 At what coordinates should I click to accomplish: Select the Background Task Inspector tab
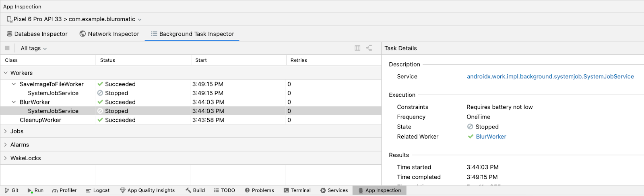pos(192,34)
